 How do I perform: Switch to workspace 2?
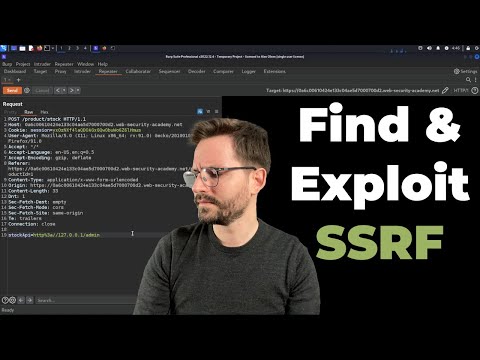[x=69, y=48]
